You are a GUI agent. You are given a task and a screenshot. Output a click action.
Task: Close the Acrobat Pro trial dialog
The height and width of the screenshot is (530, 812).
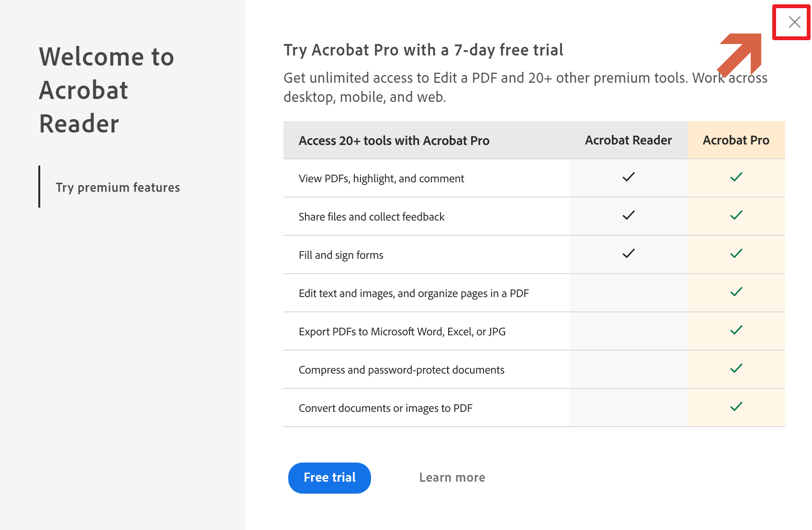tap(794, 22)
